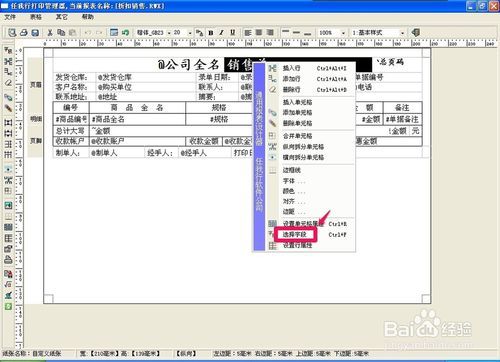Open the 基本样式 style dropdown
This screenshot has height=362, width=500.
(402, 33)
